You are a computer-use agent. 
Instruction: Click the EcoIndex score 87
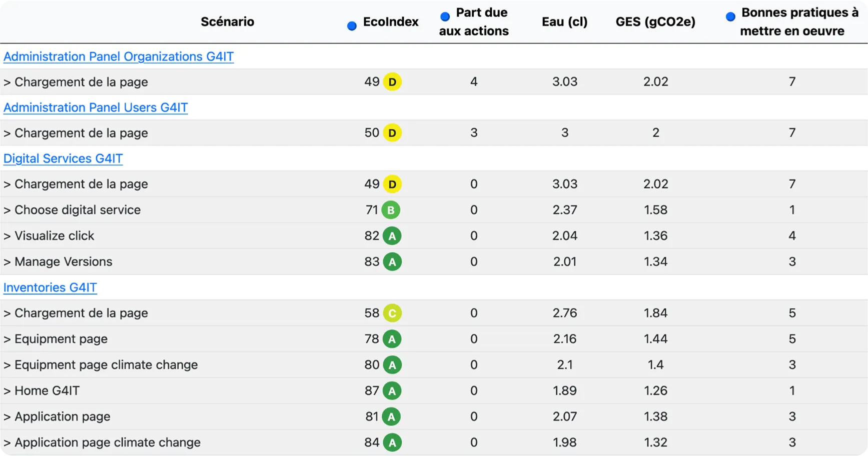[x=372, y=390]
